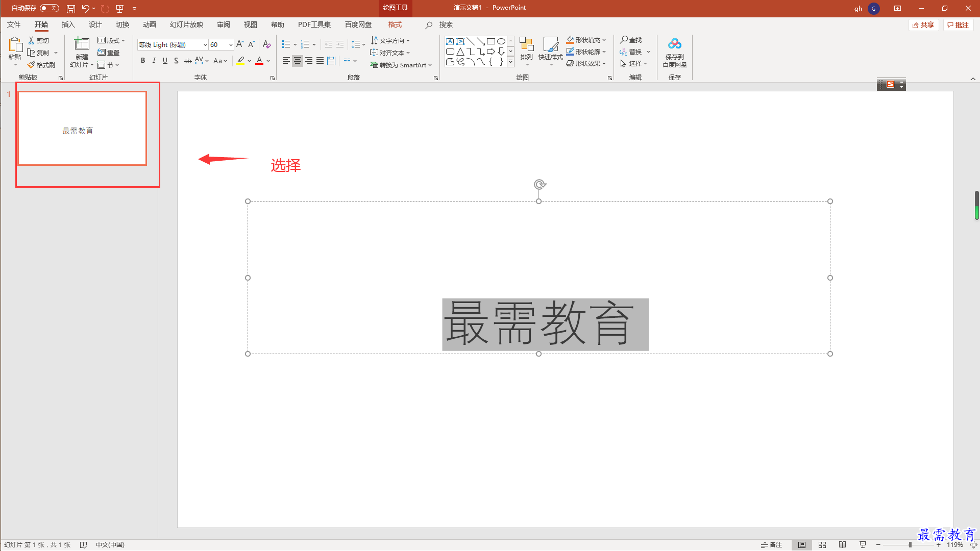The width and height of the screenshot is (980, 551).
Task: Click the Redo icon in quick access toolbar
Action: tap(105, 9)
